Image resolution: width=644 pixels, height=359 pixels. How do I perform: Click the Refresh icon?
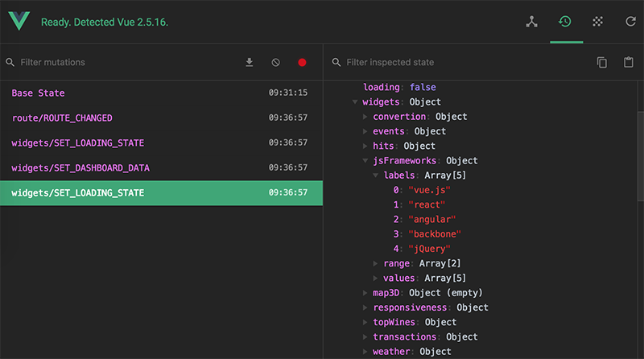tap(630, 22)
